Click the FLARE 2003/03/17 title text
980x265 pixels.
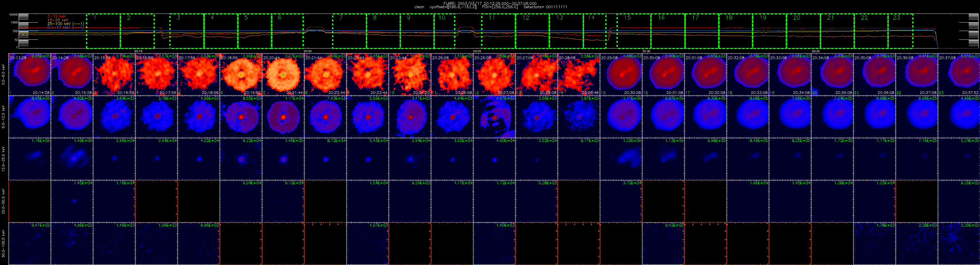point(490,3)
